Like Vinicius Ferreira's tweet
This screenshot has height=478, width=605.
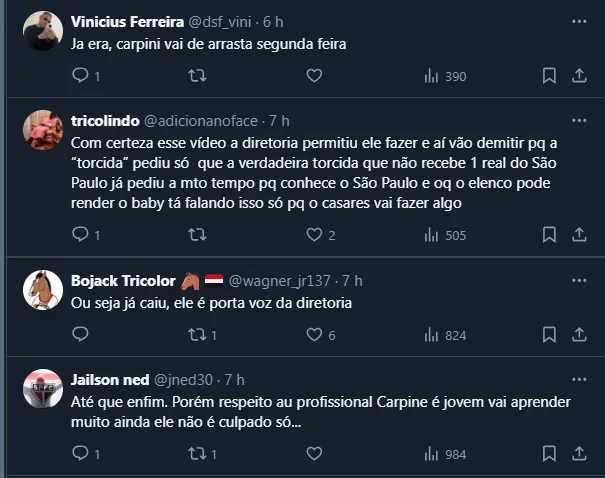313,76
